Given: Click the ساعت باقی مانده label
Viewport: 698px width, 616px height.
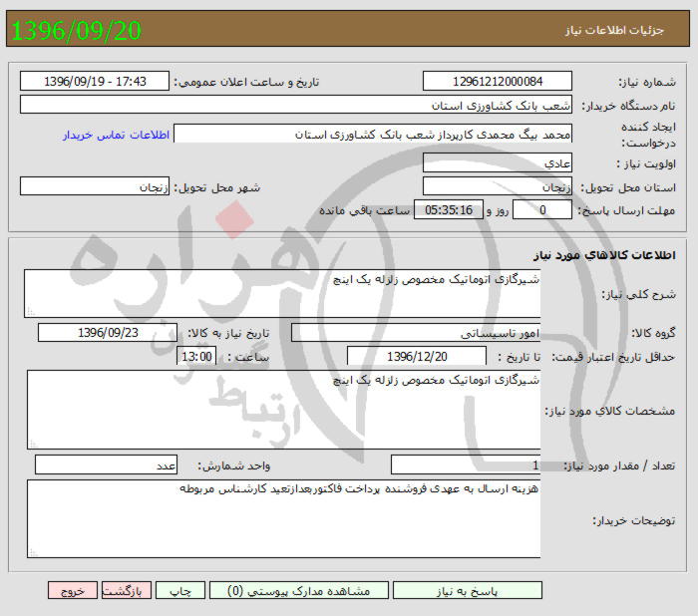Looking at the screenshot, I should point(365,210).
